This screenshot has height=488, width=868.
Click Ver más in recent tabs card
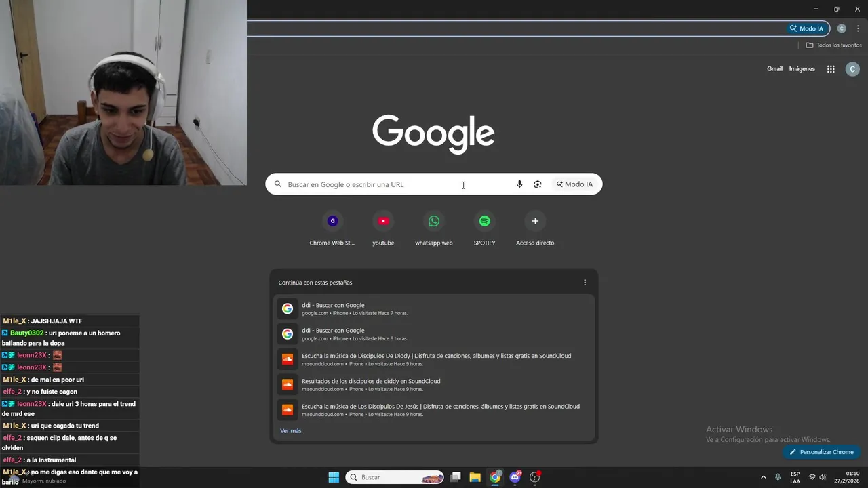tap(291, 431)
